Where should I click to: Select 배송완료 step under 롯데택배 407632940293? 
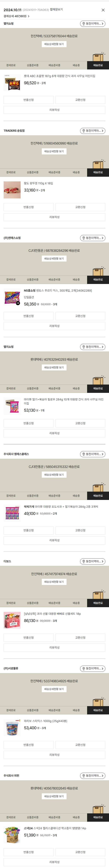click(98, 389)
